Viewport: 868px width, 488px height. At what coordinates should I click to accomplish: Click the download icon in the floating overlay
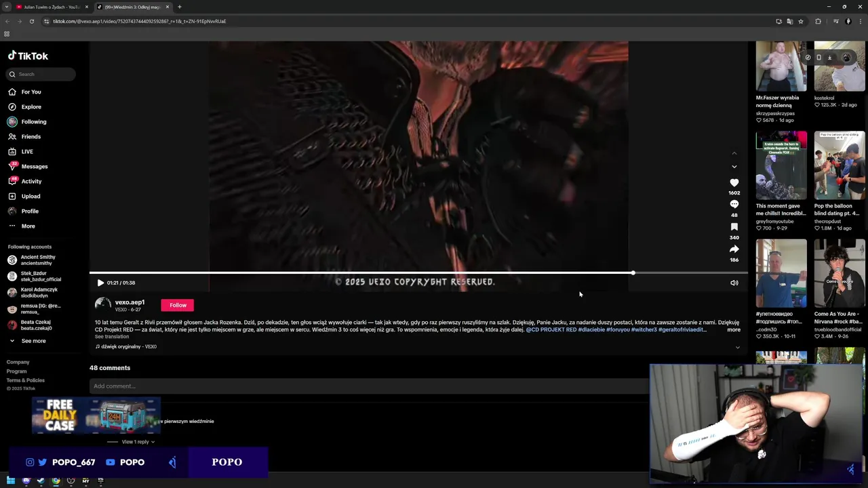coord(829,58)
